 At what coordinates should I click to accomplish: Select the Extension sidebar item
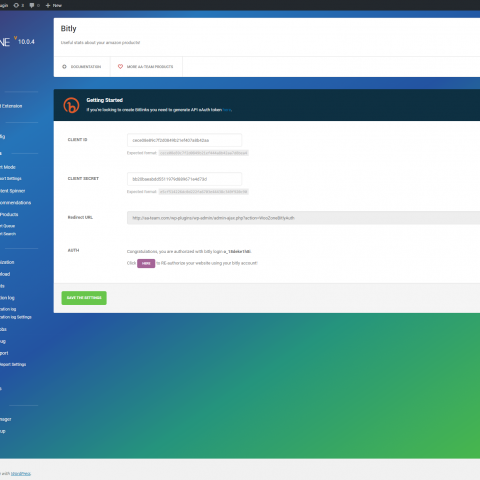click(11, 106)
